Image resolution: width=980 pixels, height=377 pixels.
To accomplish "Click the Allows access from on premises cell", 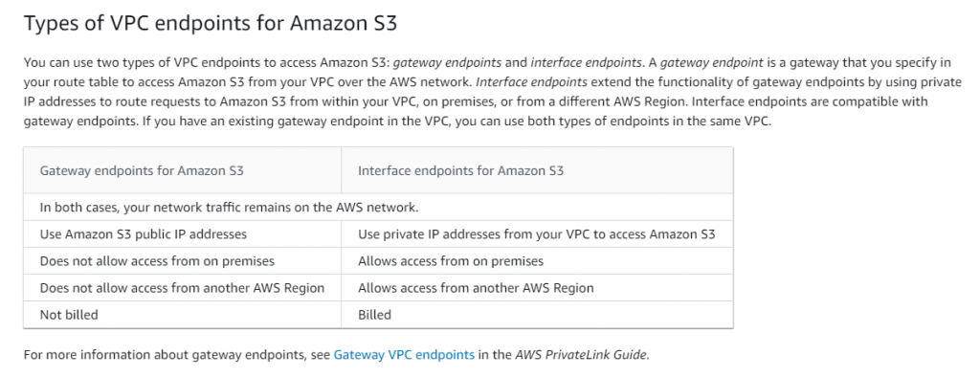I will (538, 261).
